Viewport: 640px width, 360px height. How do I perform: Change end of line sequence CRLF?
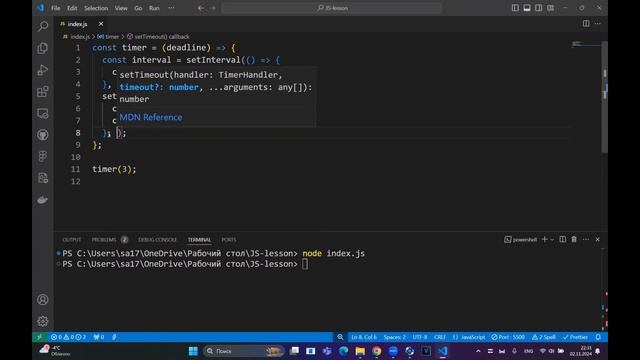[440, 337]
